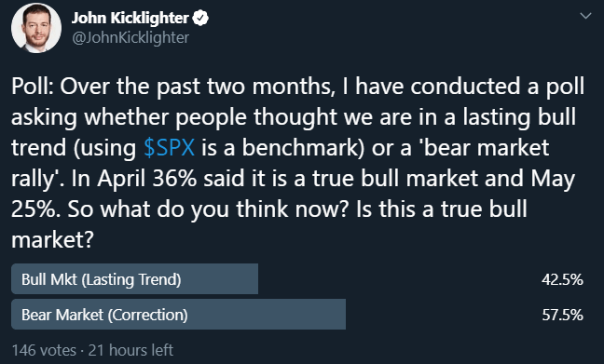Image resolution: width=604 pixels, height=364 pixels.
Task: Click the 'Bear Market (Correction)' option label
Action: tap(104, 315)
